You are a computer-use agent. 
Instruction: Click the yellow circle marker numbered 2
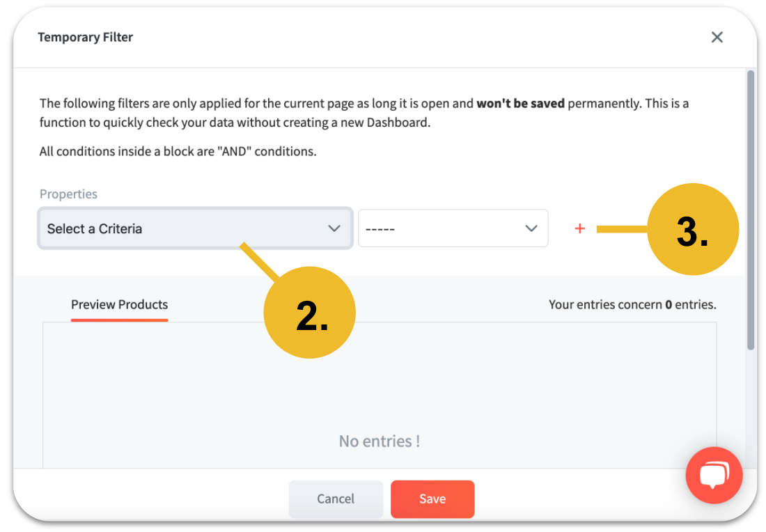point(309,313)
